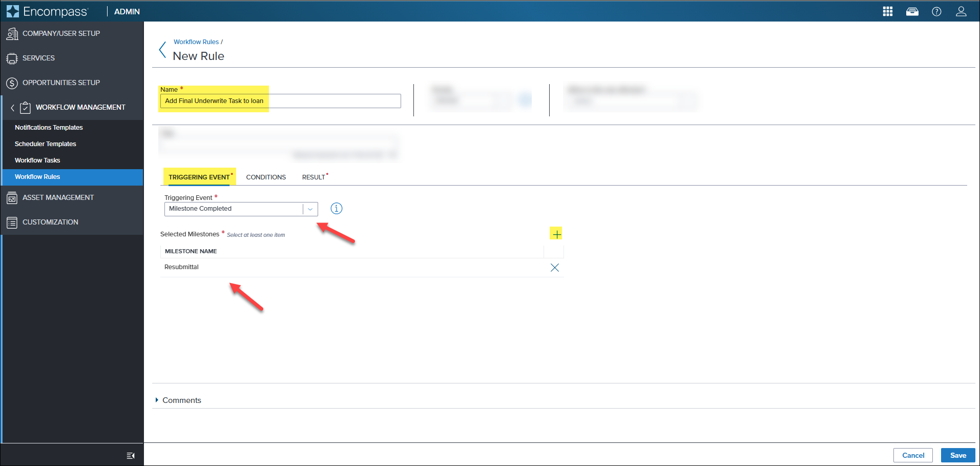
Task: Switch to the Result tab
Action: (x=314, y=177)
